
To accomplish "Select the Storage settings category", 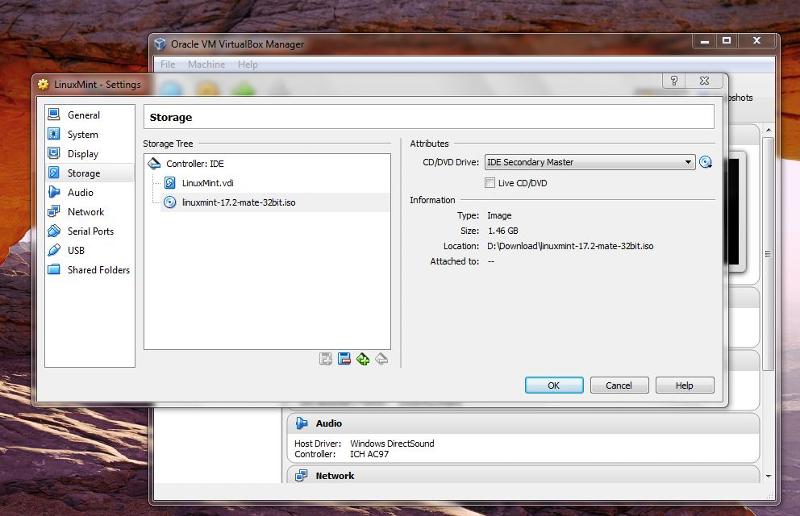I will point(84,173).
